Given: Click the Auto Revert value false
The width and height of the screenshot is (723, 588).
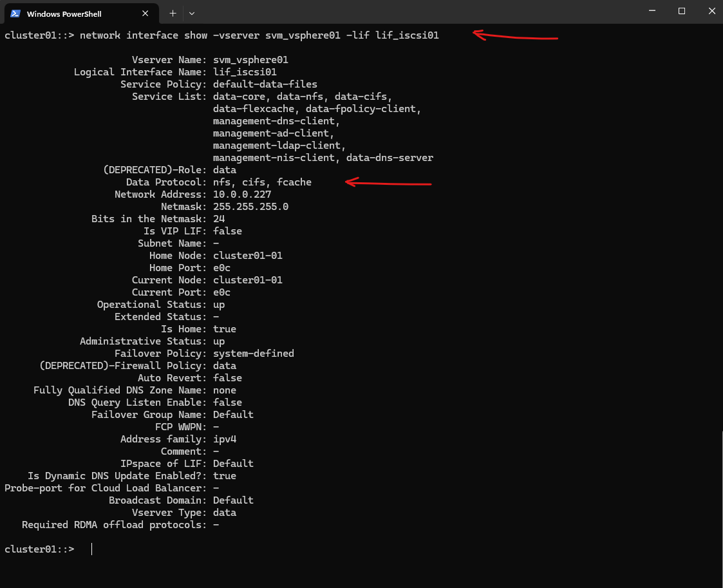Looking at the screenshot, I should tap(227, 378).
